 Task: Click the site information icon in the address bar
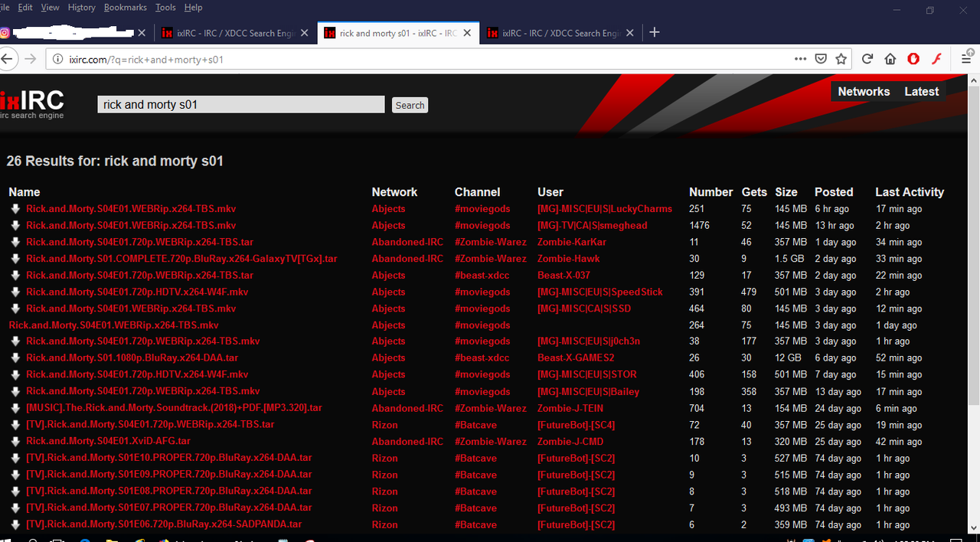[x=57, y=59]
